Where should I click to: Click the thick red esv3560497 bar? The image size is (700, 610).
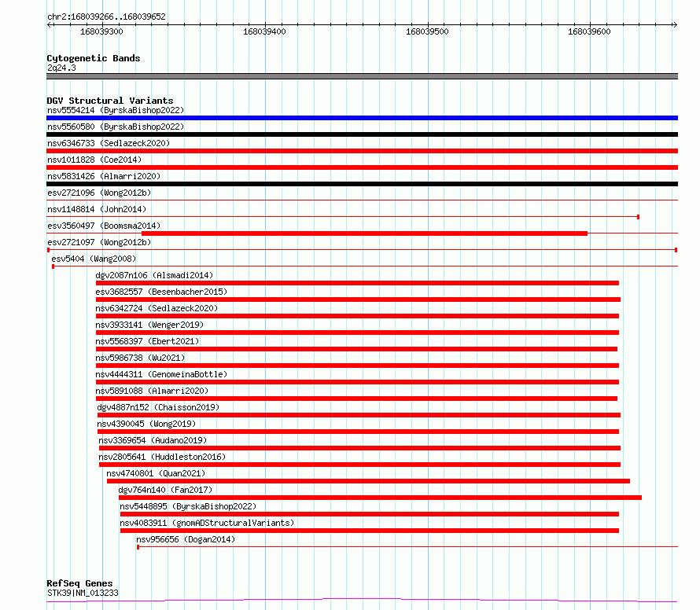click(364, 233)
